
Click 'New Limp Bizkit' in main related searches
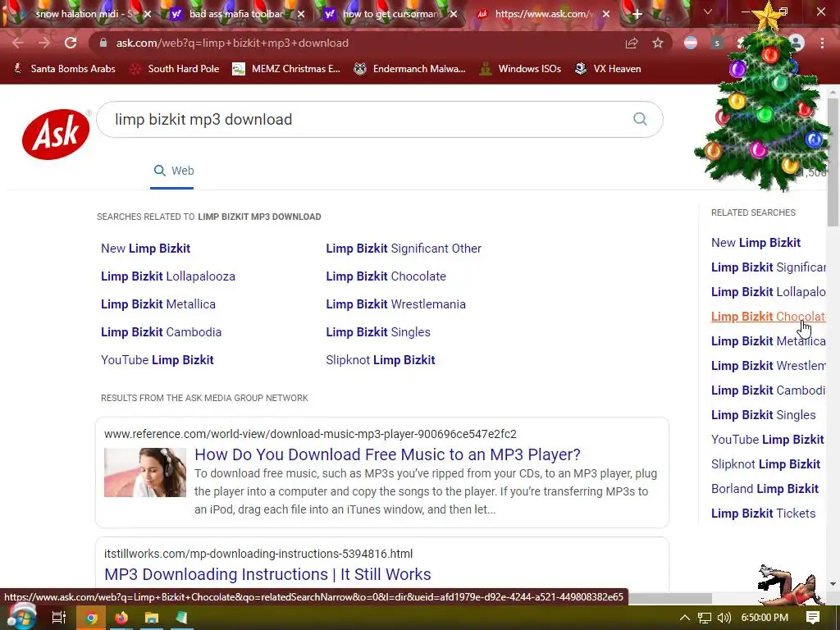coord(146,248)
